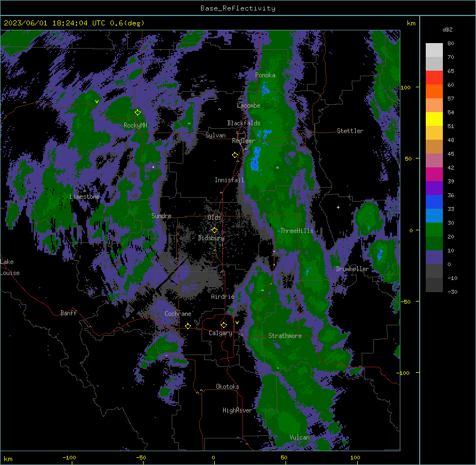Click the Lacombe city label
This screenshot has height=465, width=476.
click(x=248, y=105)
